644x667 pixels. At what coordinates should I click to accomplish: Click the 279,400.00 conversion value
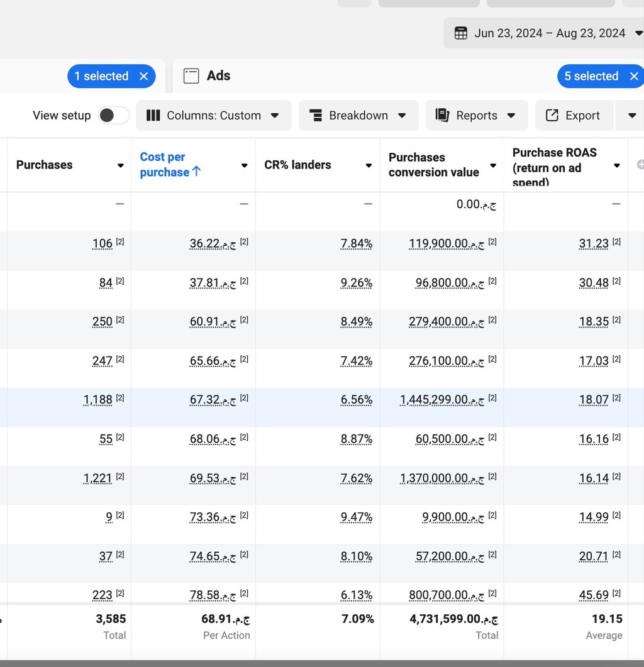447,322
